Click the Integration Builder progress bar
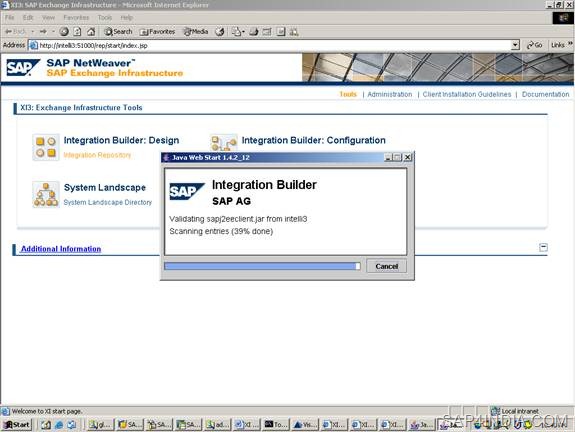 pos(262,266)
